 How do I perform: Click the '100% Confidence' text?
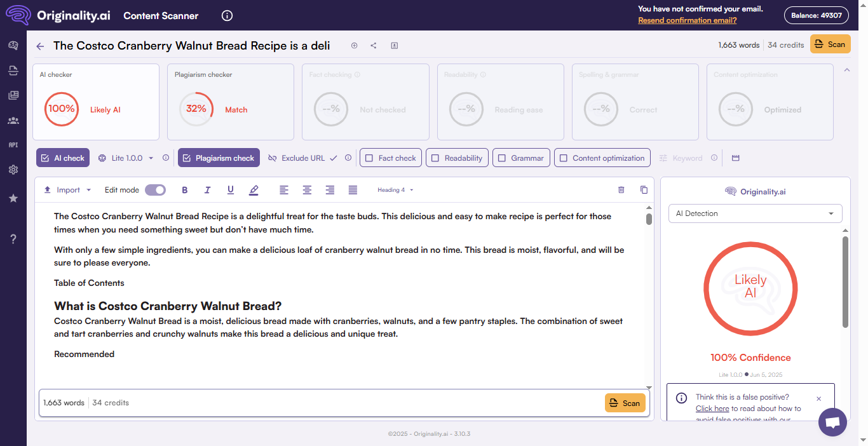pyautogui.click(x=750, y=358)
